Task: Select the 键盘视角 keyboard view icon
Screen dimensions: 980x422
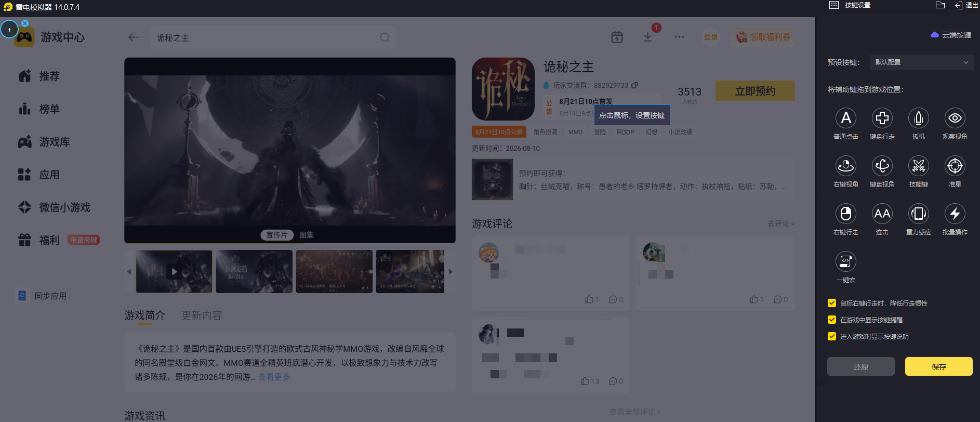Action: click(882, 166)
